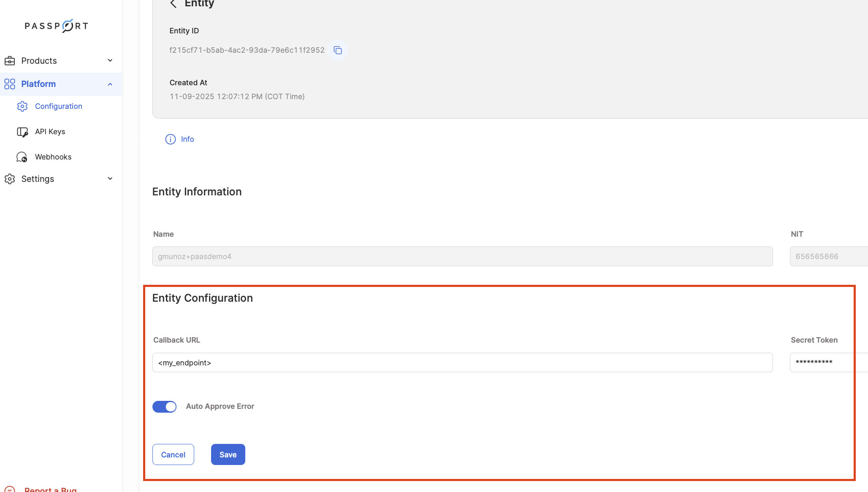Disable the Auto Approve Error toggle
The width and height of the screenshot is (868, 492).
pyautogui.click(x=165, y=406)
